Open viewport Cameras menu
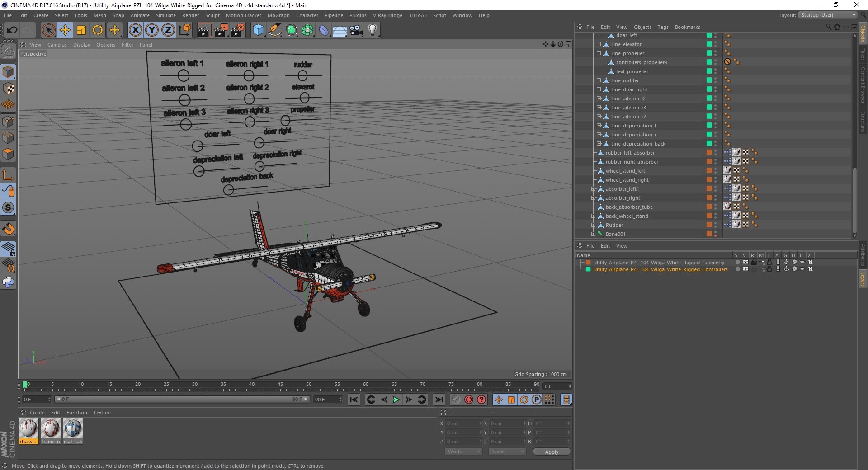Image resolution: width=868 pixels, height=470 pixels. (x=57, y=45)
